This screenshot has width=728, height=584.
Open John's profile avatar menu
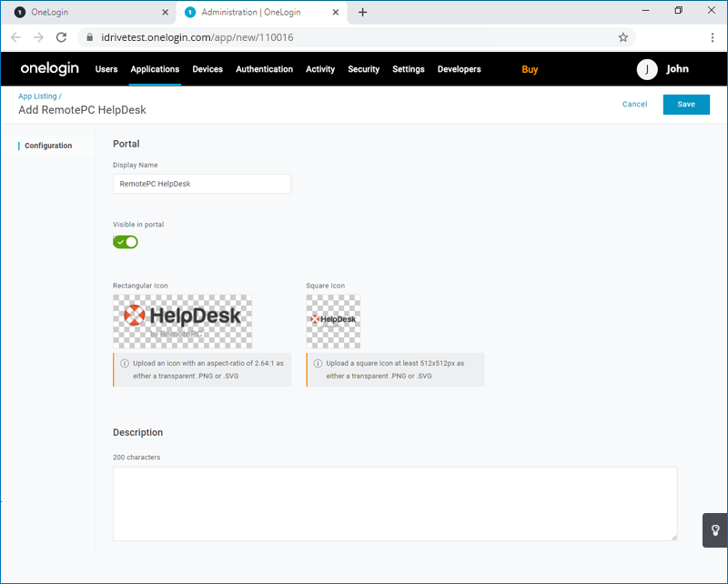pyautogui.click(x=646, y=69)
